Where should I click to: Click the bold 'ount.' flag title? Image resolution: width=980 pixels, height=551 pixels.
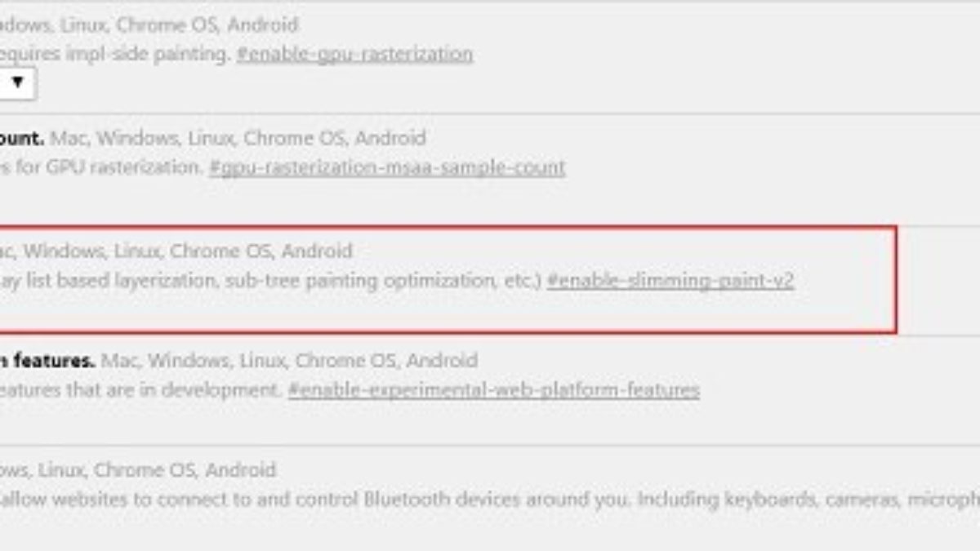click(22, 138)
